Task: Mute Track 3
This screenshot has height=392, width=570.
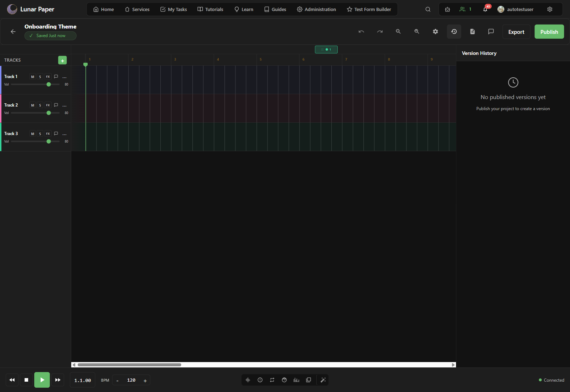Action: [x=32, y=134]
